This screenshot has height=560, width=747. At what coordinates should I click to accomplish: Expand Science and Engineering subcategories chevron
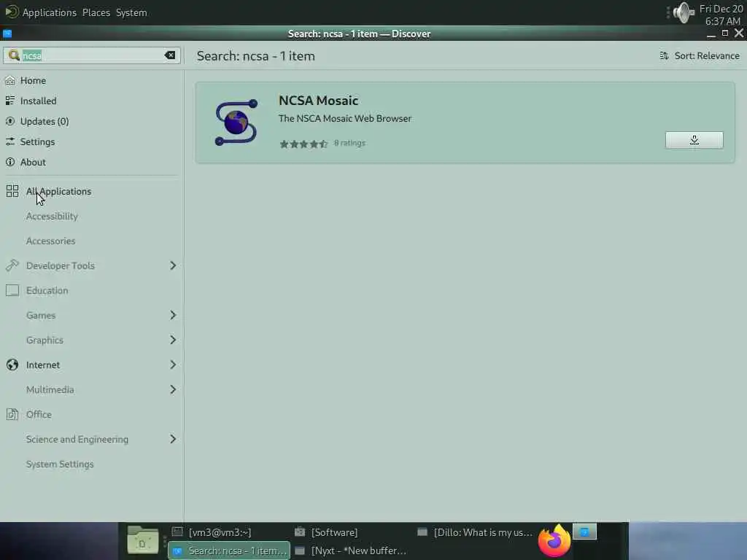click(173, 438)
